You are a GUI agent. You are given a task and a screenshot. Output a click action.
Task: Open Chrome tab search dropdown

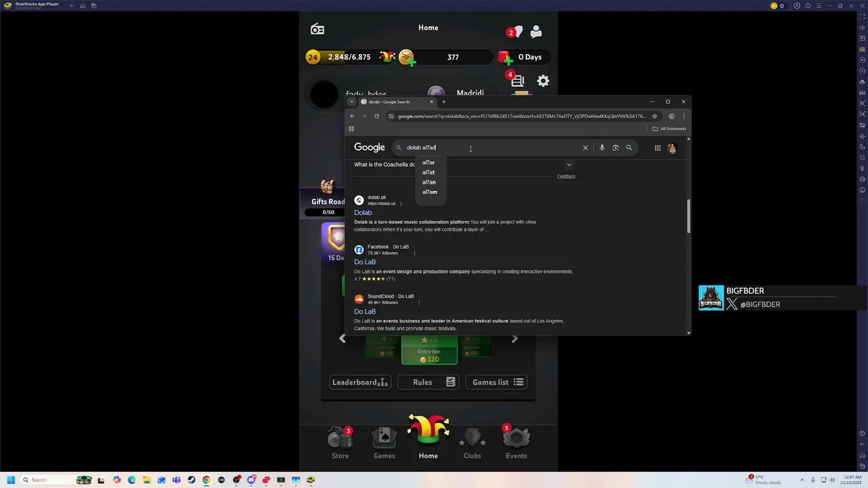[x=351, y=102]
